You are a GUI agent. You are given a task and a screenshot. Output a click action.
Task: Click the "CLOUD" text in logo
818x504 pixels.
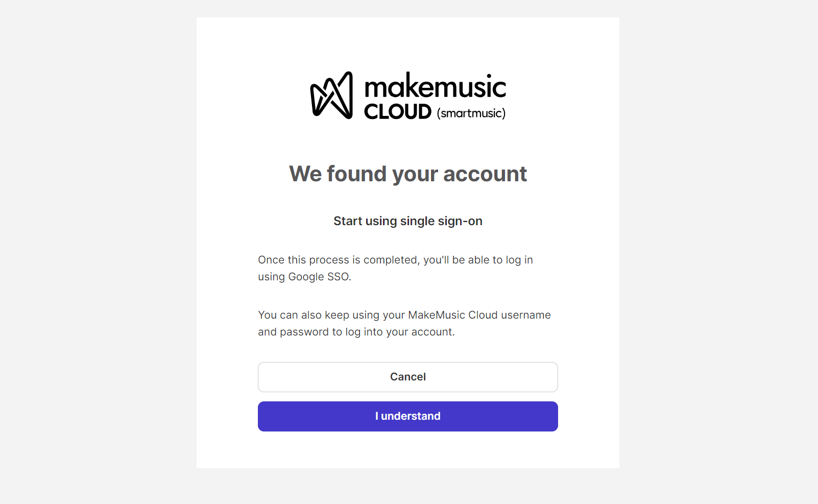pyautogui.click(x=398, y=112)
